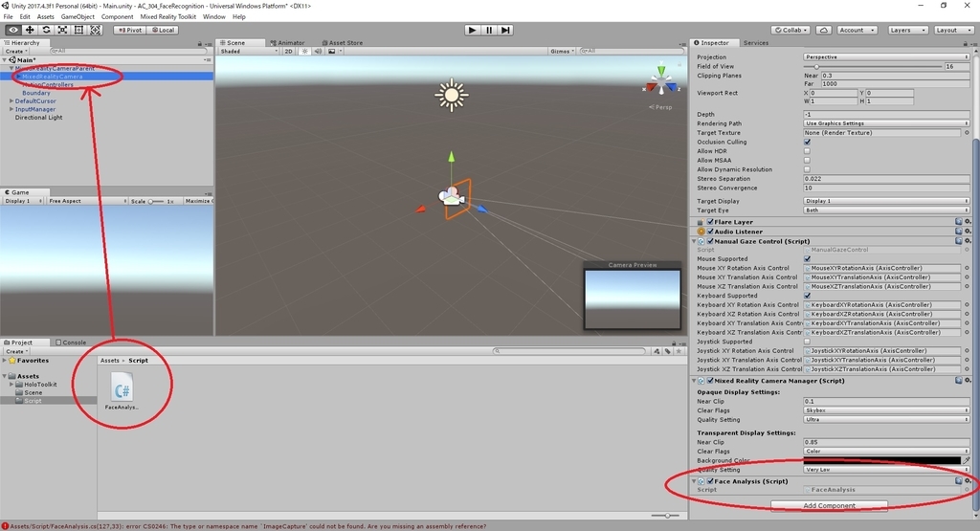Open cloud services via cloud icon
Viewport: 980px width, 531px height.
pos(824,30)
